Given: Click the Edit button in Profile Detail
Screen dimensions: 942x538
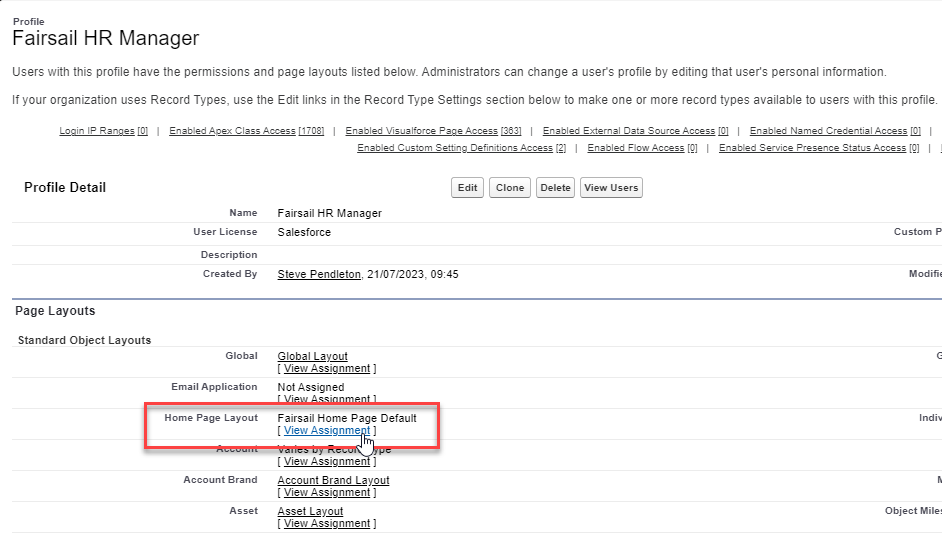Looking at the screenshot, I should 467,188.
